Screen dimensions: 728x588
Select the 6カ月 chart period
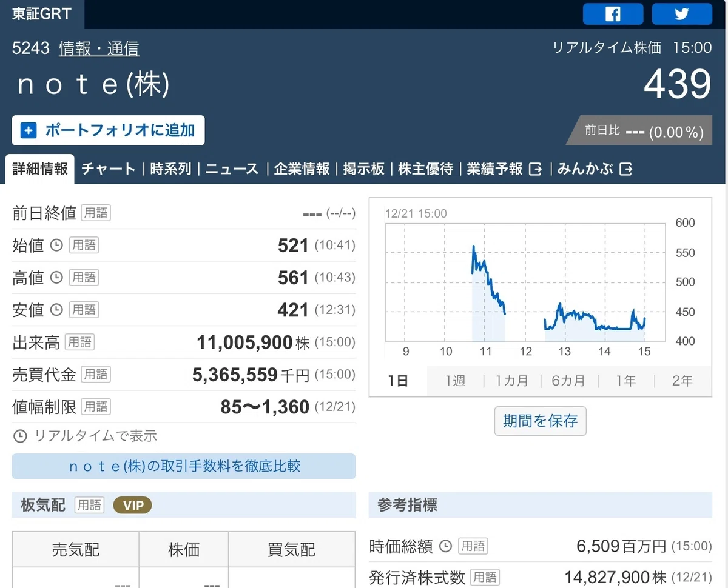pos(568,381)
